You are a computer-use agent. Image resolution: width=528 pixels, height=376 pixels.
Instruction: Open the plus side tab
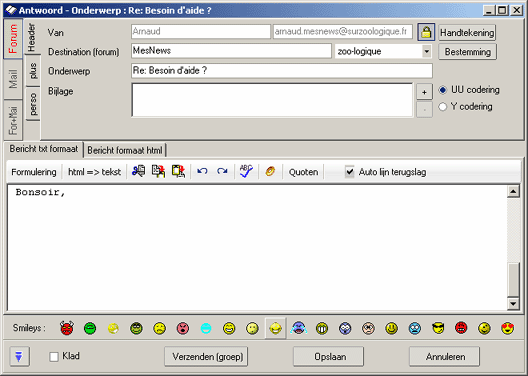[33, 71]
